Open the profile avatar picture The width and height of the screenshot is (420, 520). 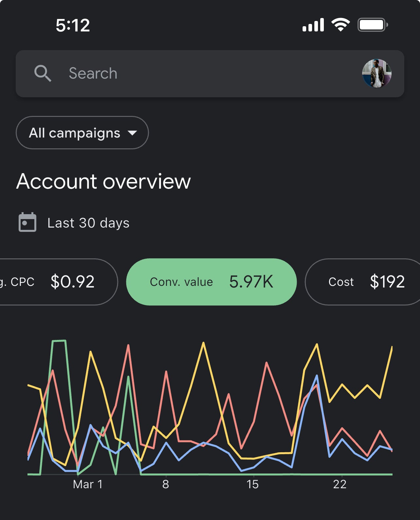coord(377,73)
